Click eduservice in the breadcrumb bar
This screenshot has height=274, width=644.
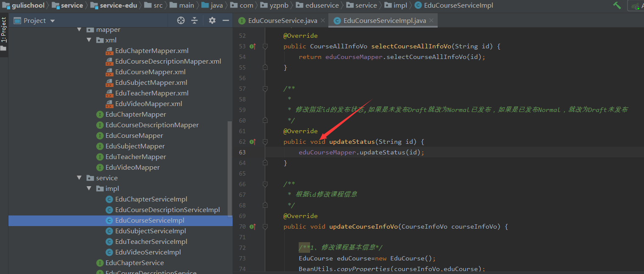[x=317, y=5]
